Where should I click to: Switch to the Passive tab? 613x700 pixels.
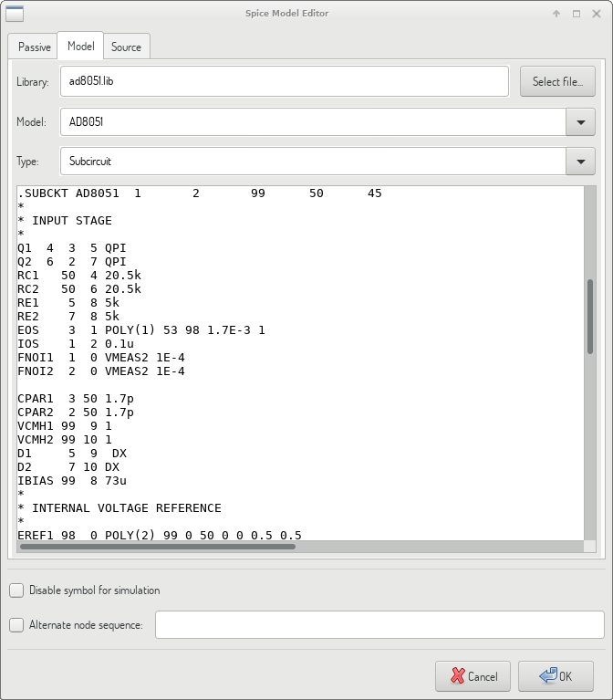click(x=34, y=47)
